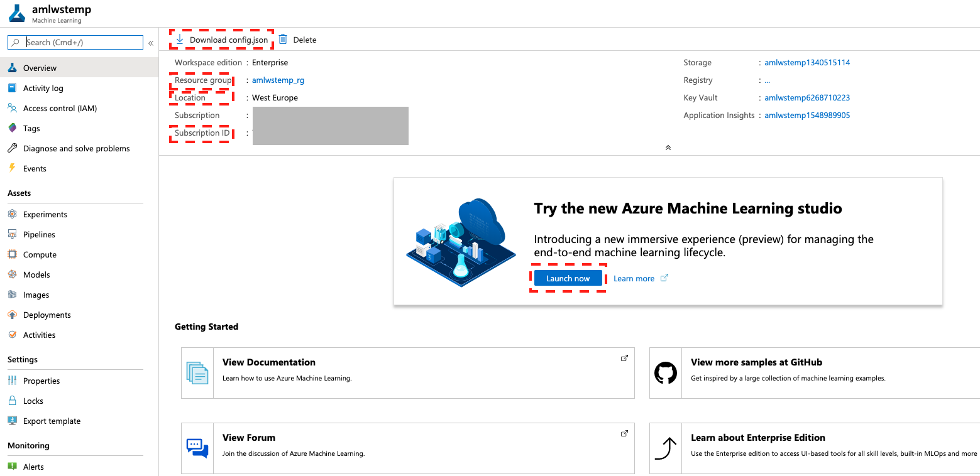The width and height of the screenshot is (980, 476).
Task: Click the Tags icon in sidebar
Action: point(12,128)
